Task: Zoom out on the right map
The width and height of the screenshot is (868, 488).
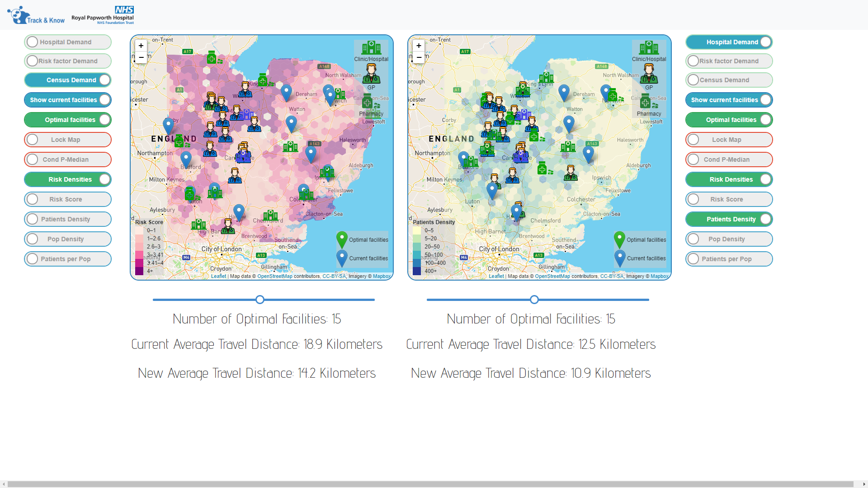Action: click(419, 57)
